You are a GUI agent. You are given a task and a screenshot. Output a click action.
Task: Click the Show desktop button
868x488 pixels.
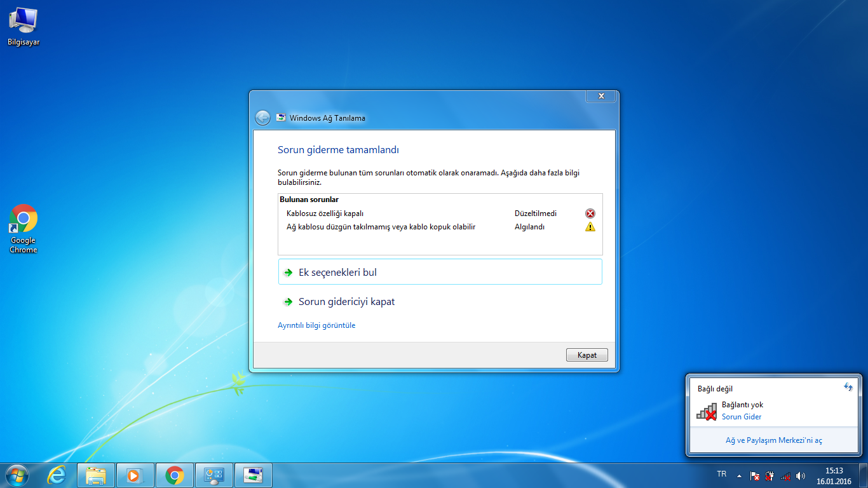863,475
